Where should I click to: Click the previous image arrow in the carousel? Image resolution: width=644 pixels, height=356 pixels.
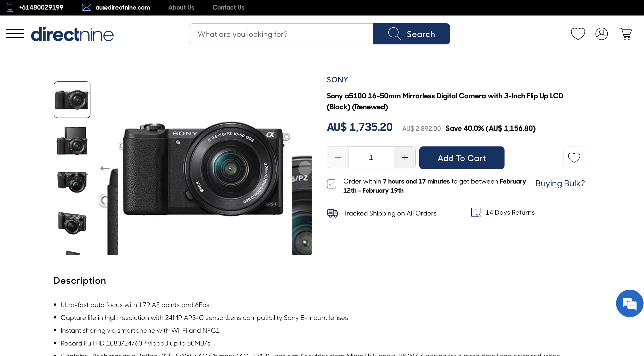point(105,168)
